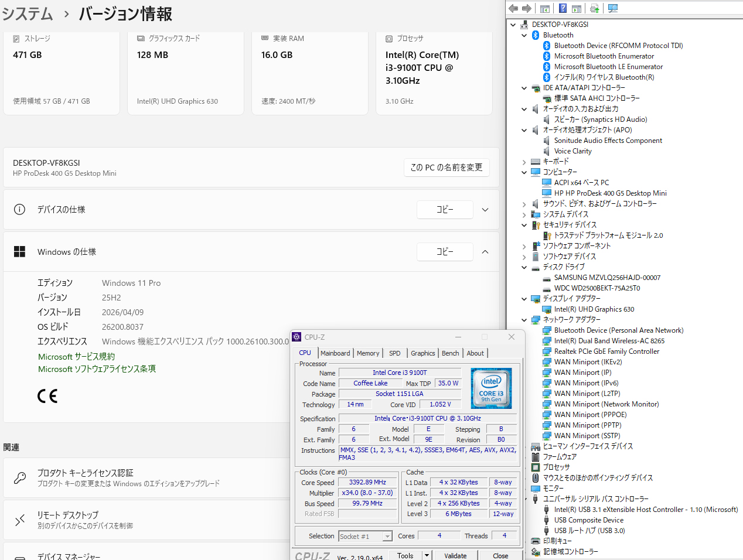This screenshot has height=560, width=743.
Task: Click the back arrow in Device Manager toolbar
Action: point(513,8)
